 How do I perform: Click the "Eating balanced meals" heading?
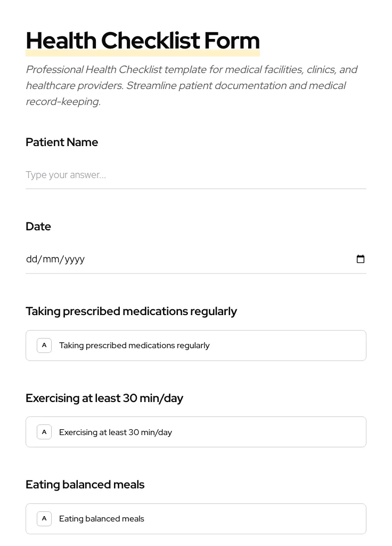point(85,484)
